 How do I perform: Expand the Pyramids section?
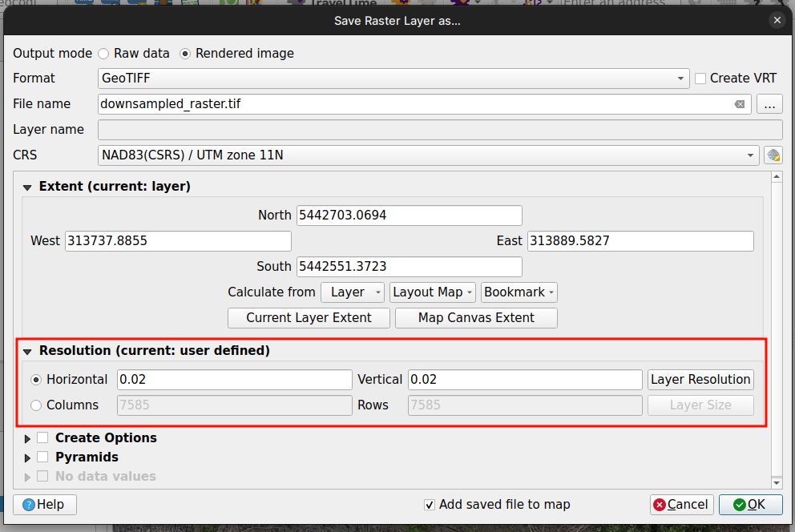click(28, 457)
